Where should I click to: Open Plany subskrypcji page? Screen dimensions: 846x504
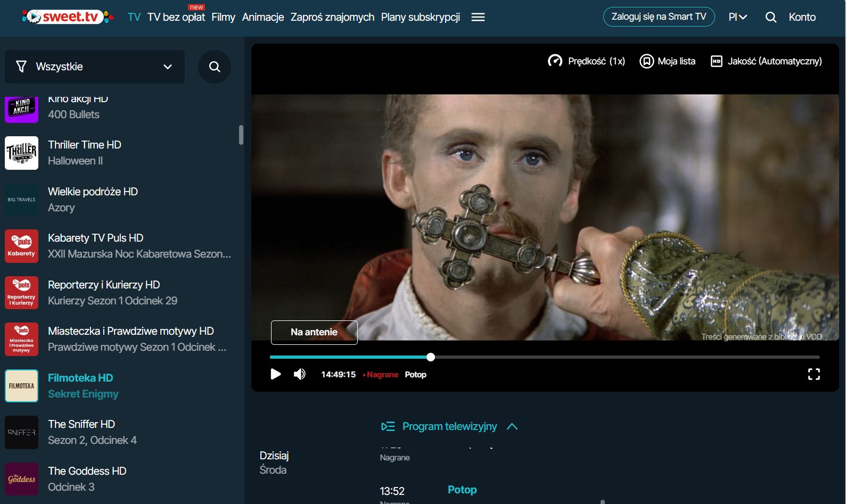421,17
